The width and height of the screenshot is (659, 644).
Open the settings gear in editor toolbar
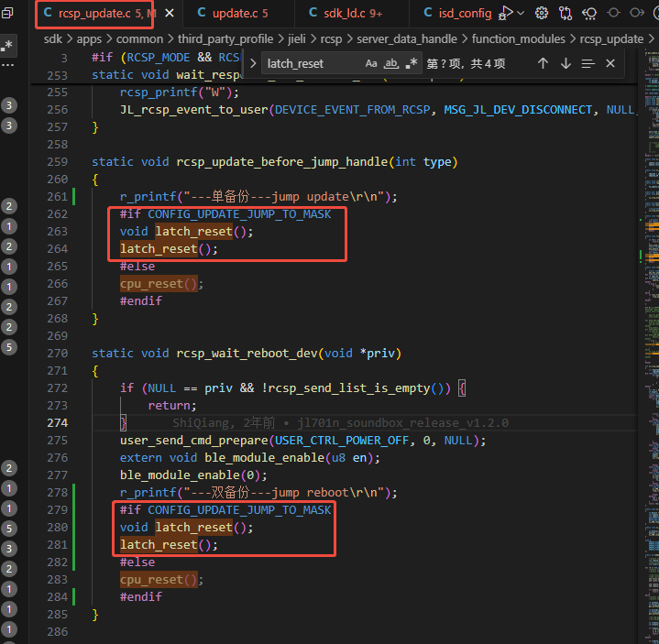(x=542, y=13)
